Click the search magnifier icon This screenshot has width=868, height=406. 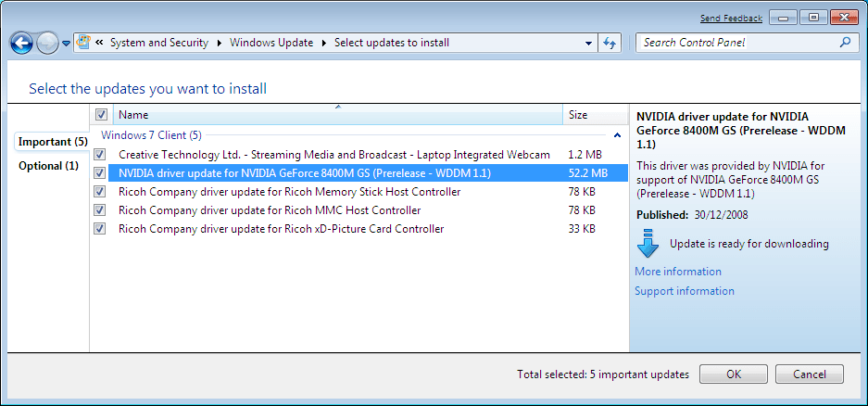(x=845, y=43)
